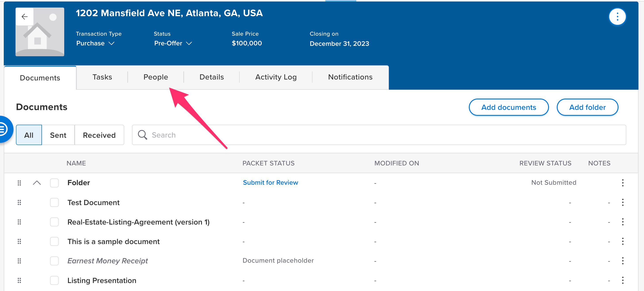Click Submit for Review link

point(270,182)
